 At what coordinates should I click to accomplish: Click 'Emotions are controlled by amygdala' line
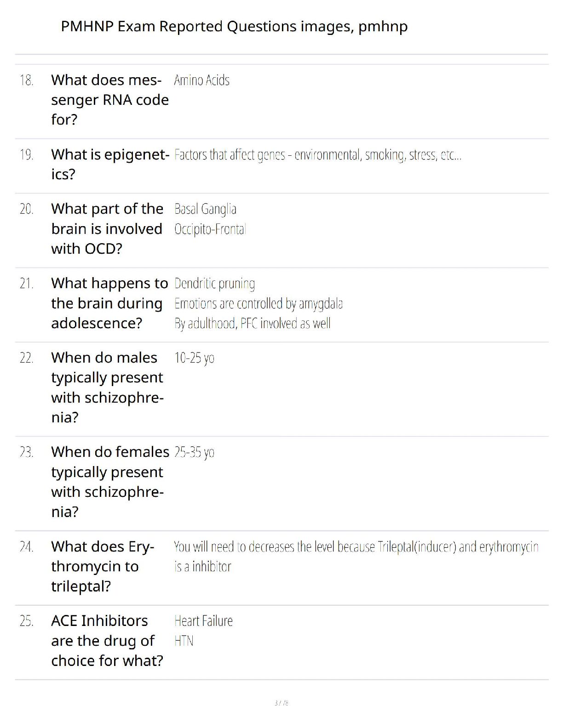tap(258, 304)
